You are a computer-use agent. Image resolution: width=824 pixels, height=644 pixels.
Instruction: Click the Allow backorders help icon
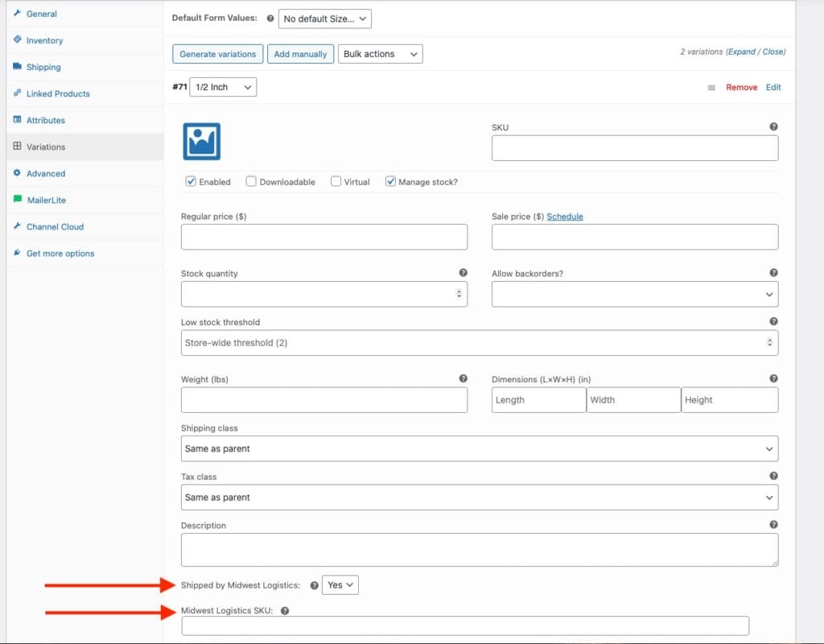click(x=773, y=273)
